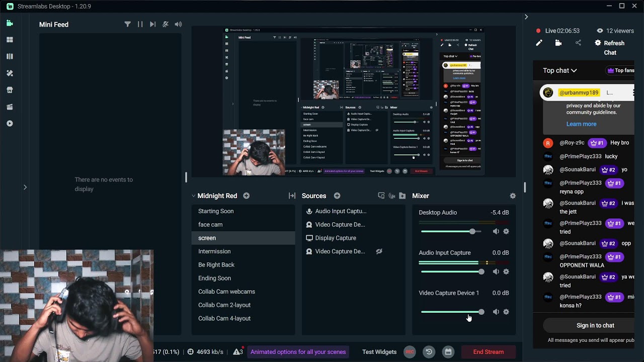
Task: Select the face cam scene
Action: (243, 225)
